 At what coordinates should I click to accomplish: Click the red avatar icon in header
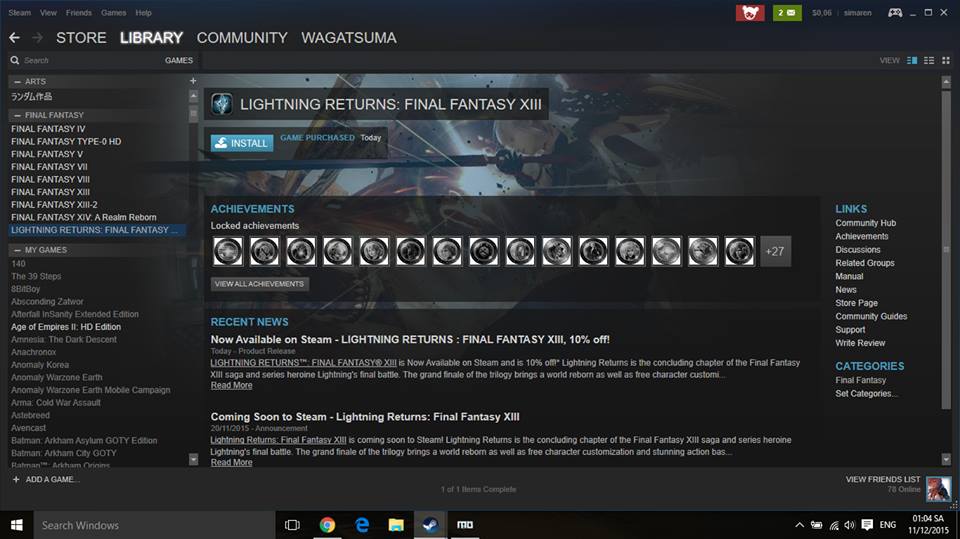click(x=749, y=13)
